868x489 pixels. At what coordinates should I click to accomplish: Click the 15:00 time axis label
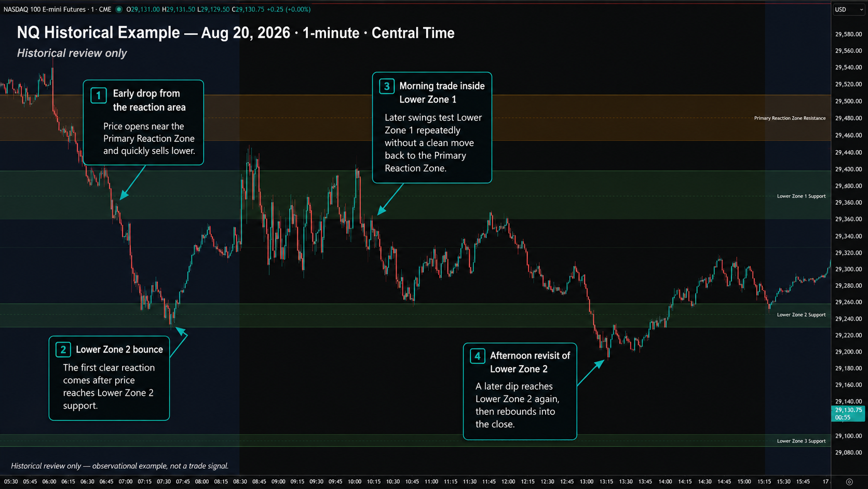(744, 482)
